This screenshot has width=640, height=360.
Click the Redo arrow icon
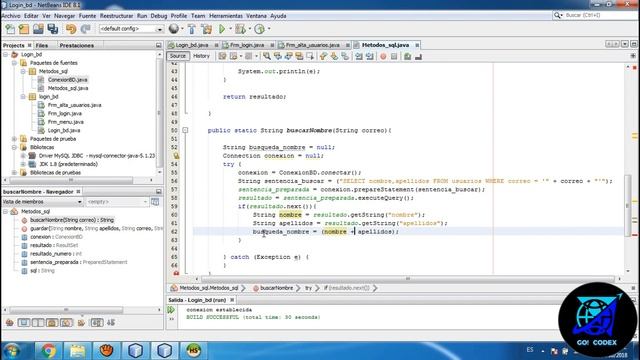point(85,29)
